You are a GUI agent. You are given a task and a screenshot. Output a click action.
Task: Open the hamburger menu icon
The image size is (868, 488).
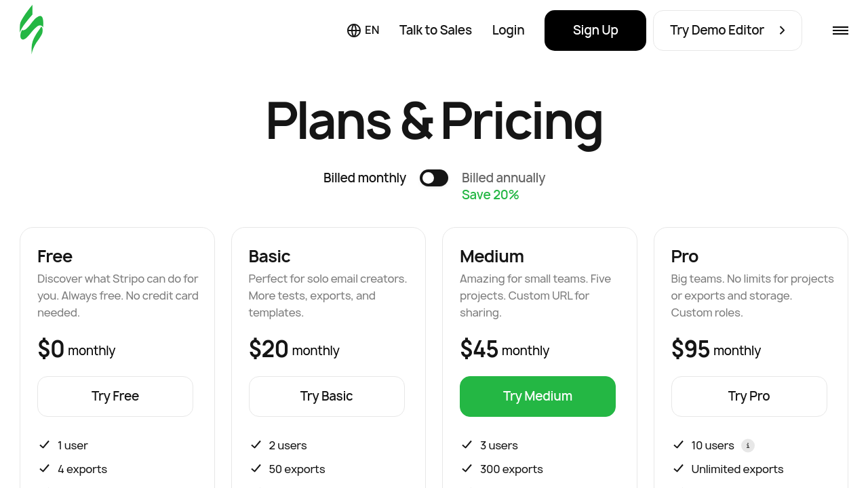840,30
